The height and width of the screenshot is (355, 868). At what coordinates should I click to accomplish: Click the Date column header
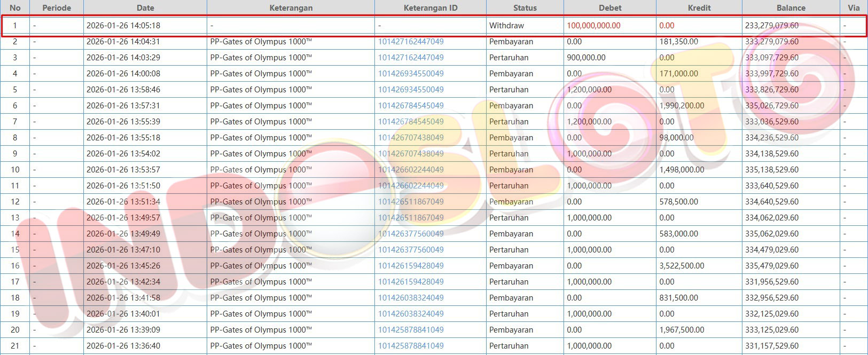point(145,8)
